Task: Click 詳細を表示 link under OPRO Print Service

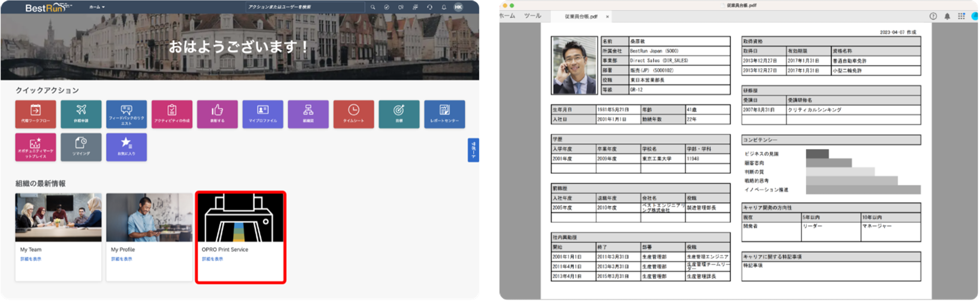Action: [x=213, y=259]
